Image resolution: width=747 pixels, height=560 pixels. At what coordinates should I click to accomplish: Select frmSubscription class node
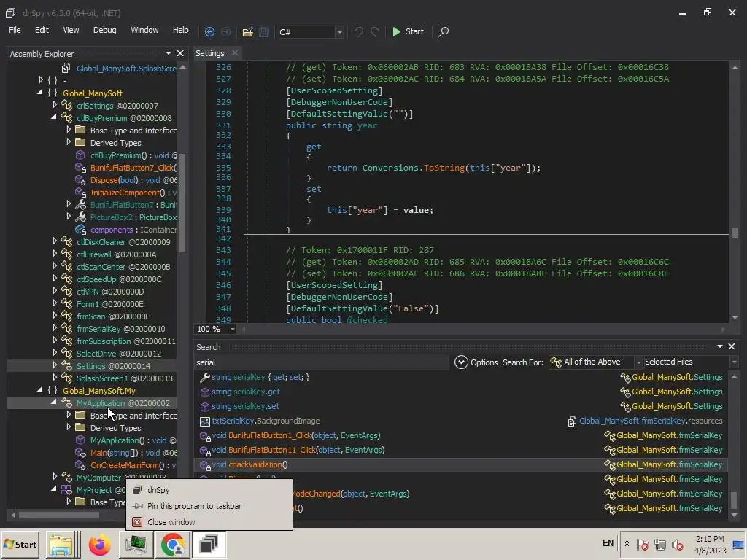(x=125, y=341)
